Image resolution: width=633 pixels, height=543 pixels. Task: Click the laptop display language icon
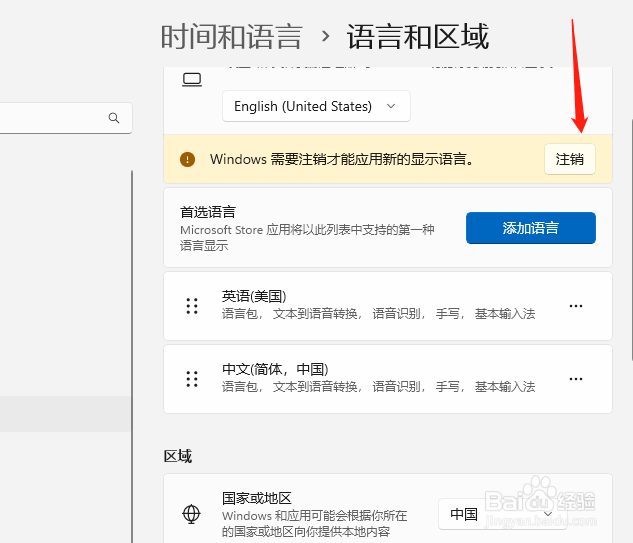coord(192,80)
